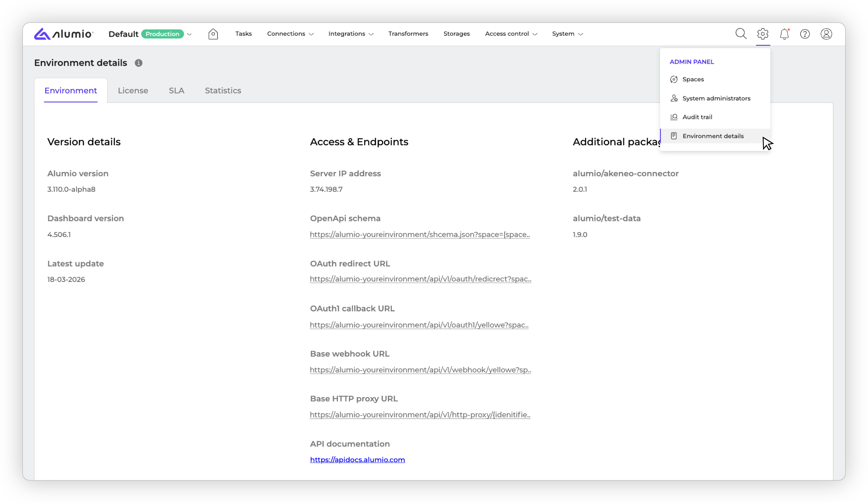Expand the Integrations dropdown menu
868x503 pixels.
coord(351,34)
